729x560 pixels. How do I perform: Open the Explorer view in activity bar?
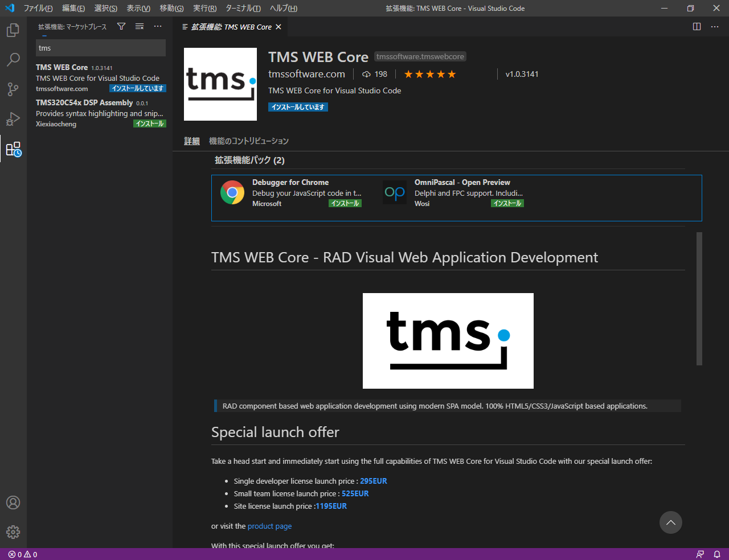(13, 30)
